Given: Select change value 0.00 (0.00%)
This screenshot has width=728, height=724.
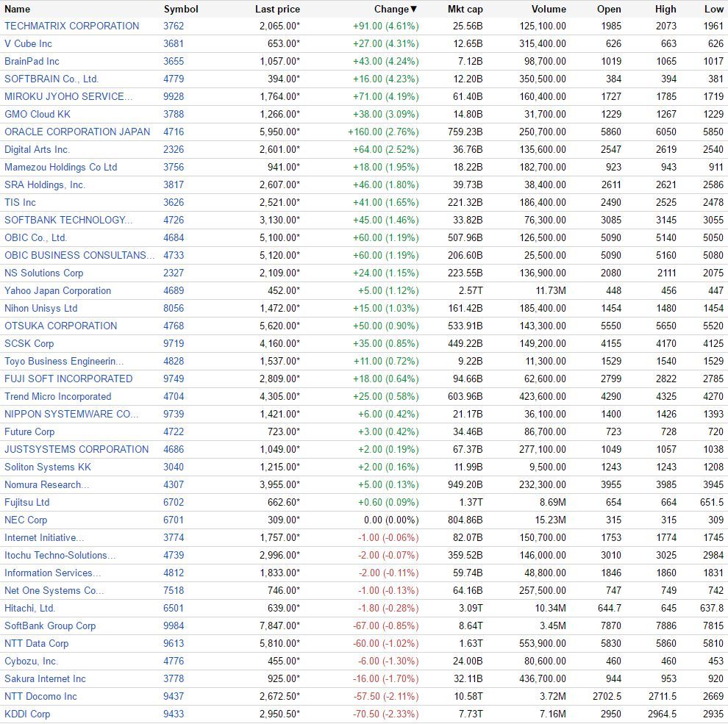Looking at the screenshot, I should 391,520.
